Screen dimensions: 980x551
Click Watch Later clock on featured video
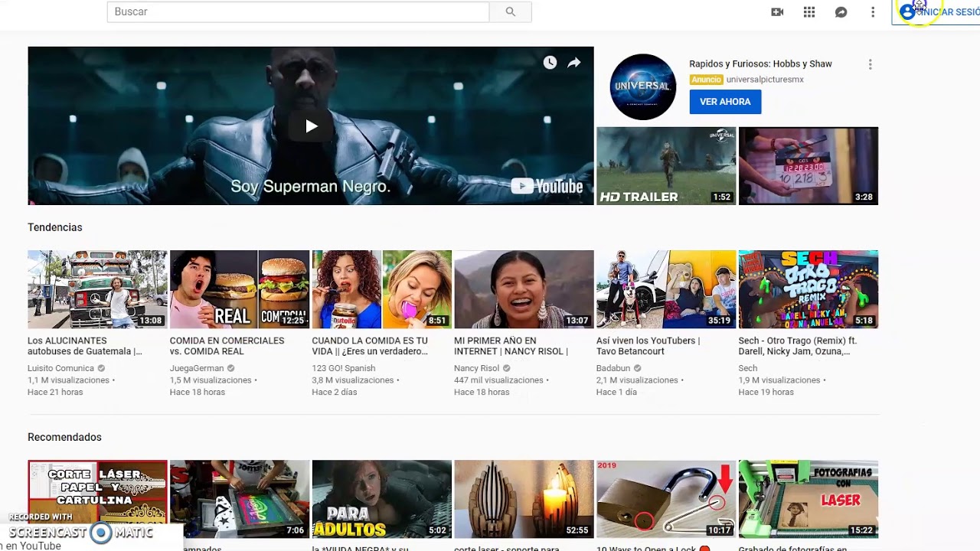550,63
